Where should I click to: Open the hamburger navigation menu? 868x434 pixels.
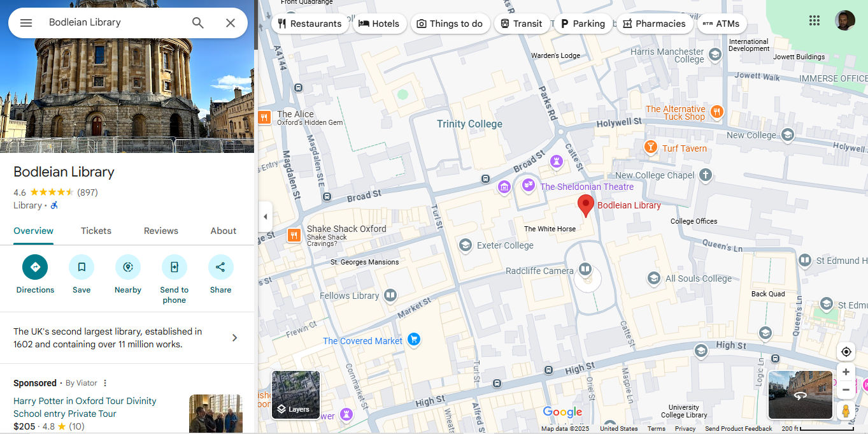pos(25,22)
